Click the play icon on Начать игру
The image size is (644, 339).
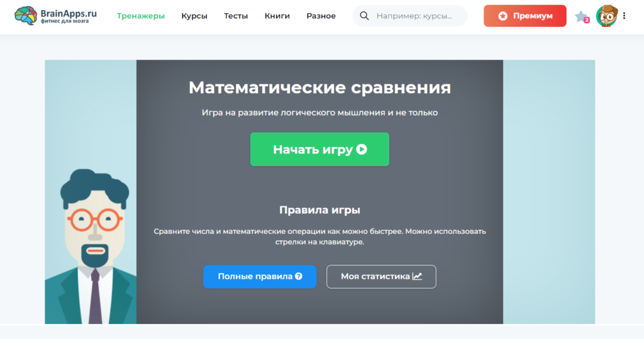(361, 150)
